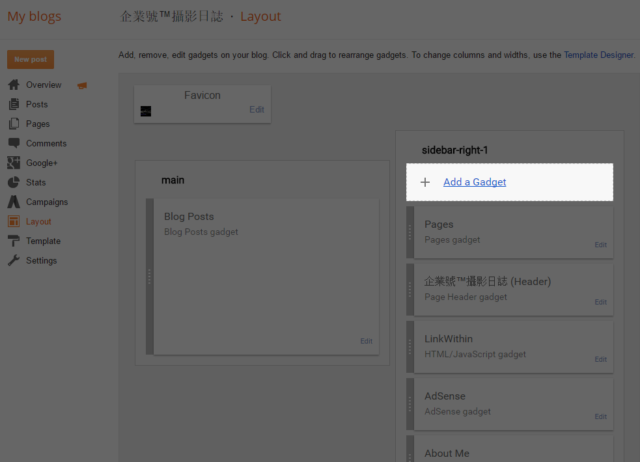Grab the Blog Posts gadget drag handle
Viewport: 640px width, 462px height.
[x=149, y=276]
